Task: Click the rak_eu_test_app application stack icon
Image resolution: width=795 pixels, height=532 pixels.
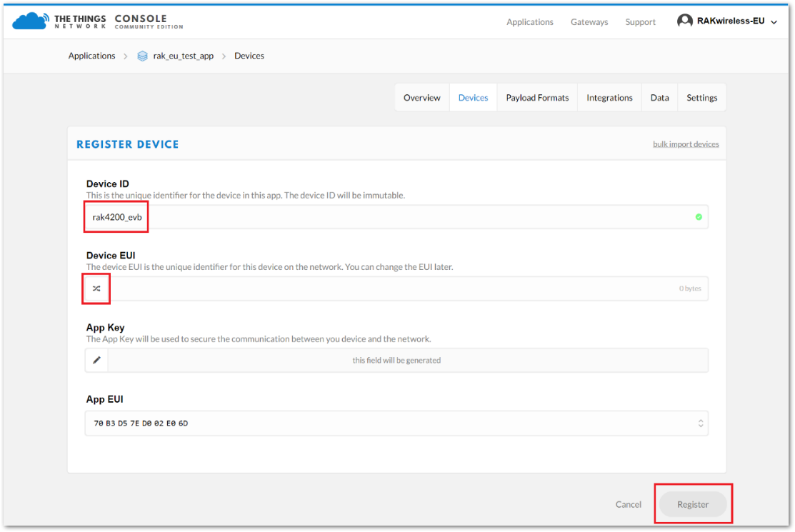Action: 142,56
